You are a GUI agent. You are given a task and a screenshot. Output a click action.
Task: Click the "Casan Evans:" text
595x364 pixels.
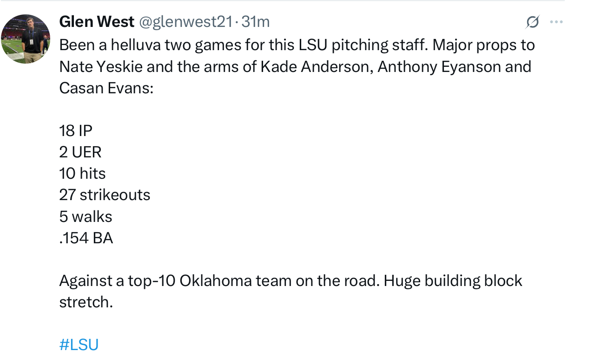point(106,88)
